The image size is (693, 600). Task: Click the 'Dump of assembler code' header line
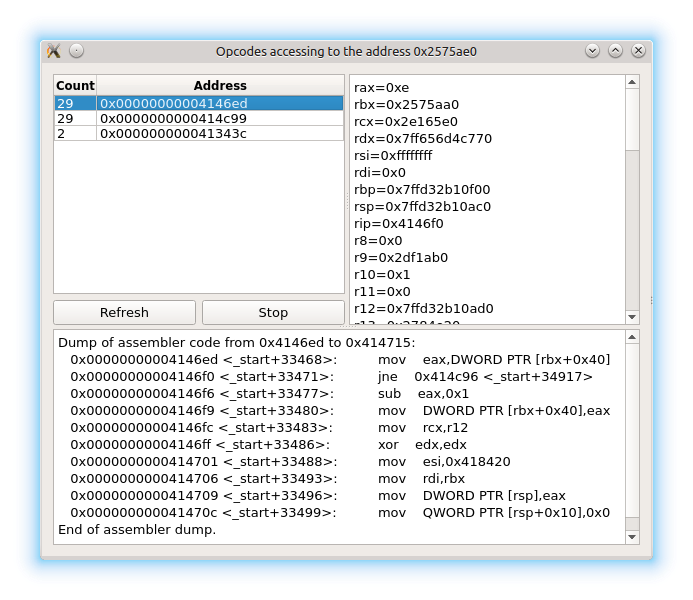tap(236, 342)
